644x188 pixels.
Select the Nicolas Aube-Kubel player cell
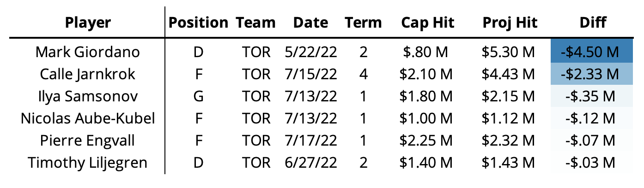coord(88,118)
